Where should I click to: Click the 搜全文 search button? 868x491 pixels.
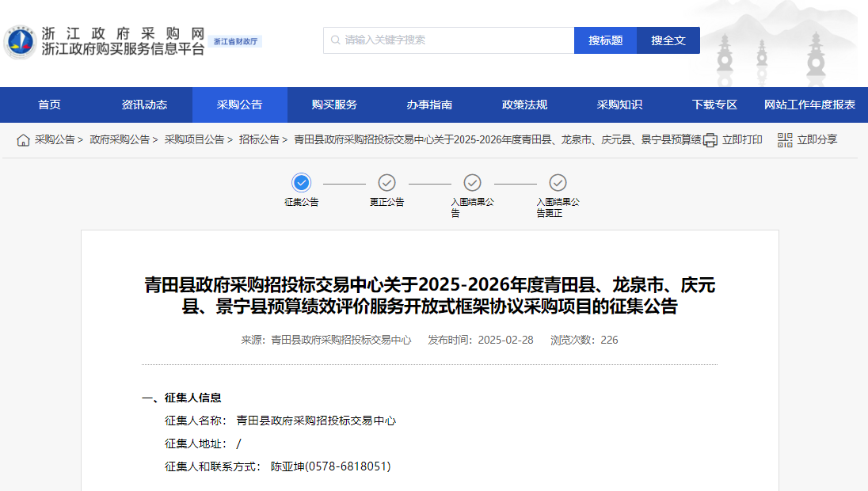point(668,40)
